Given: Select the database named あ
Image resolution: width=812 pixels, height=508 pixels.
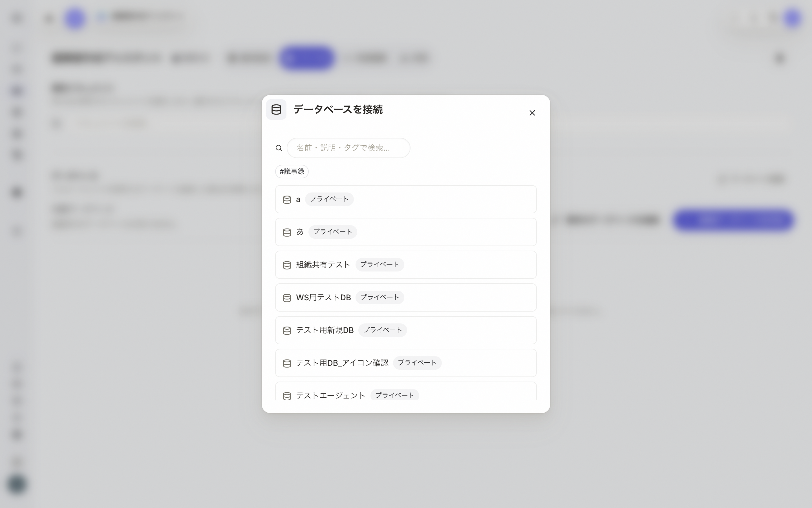Looking at the screenshot, I should click(x=406, y=232).
